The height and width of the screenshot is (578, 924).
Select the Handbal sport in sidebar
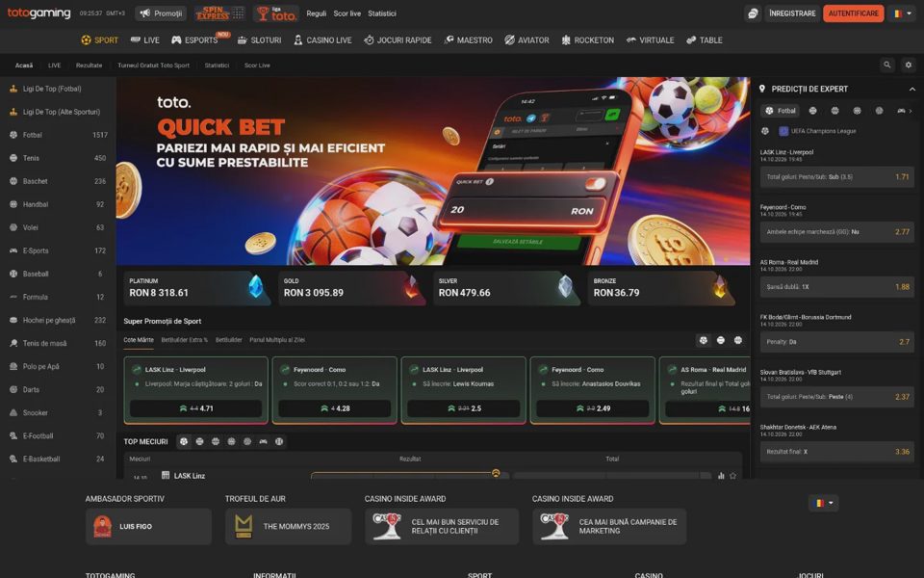click(x=58, y=204)
